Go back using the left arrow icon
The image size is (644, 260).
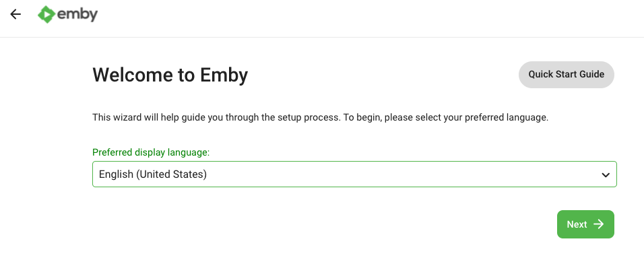point(15,14)
